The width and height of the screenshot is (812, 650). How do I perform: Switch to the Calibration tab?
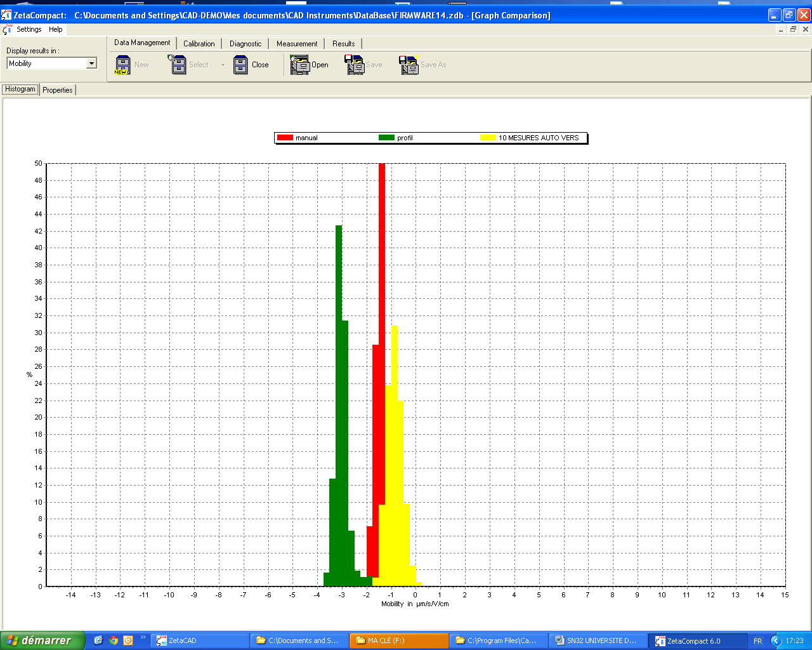click(x=199, y=44)
